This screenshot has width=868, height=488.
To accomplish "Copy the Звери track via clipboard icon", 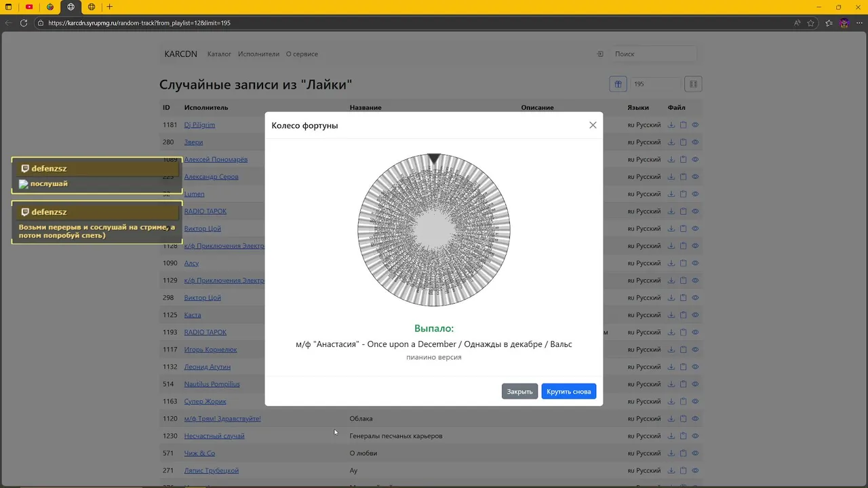I will 684,142.
